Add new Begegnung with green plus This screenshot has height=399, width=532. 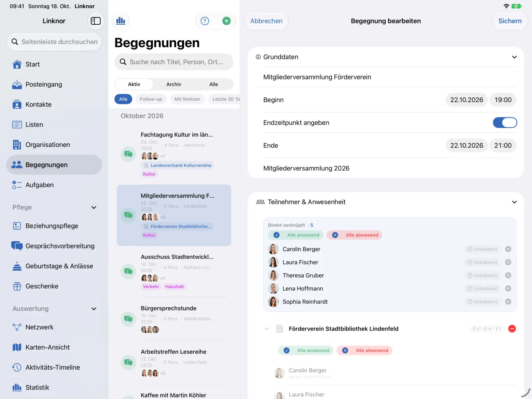(226, 21)
